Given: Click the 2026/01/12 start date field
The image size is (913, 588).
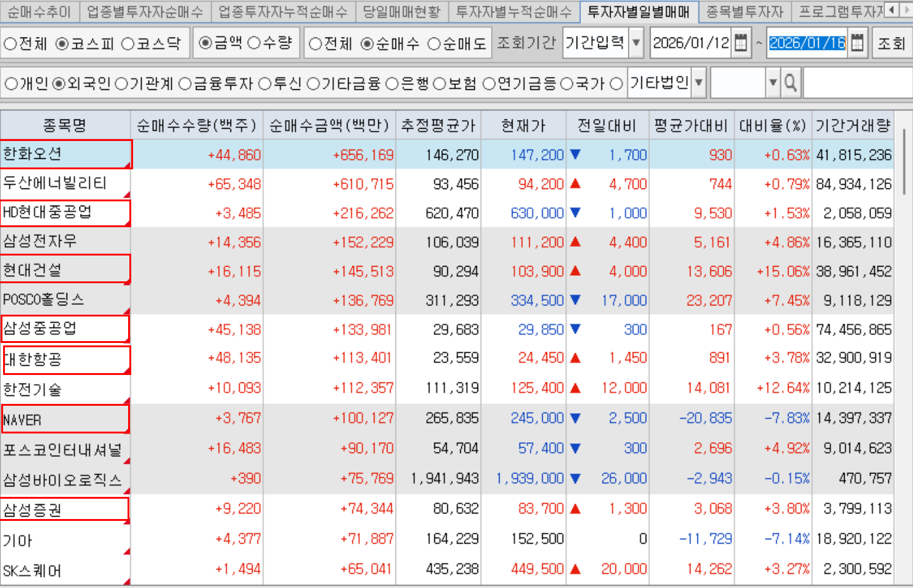Looking at the screenshot, I should tap(691, 43).
